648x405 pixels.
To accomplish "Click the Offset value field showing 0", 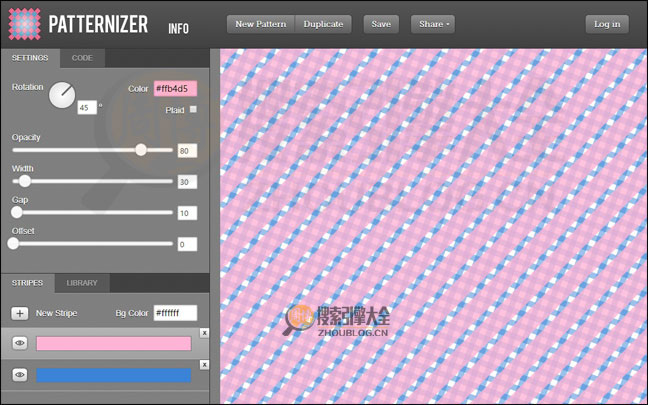I will [187, 244].
